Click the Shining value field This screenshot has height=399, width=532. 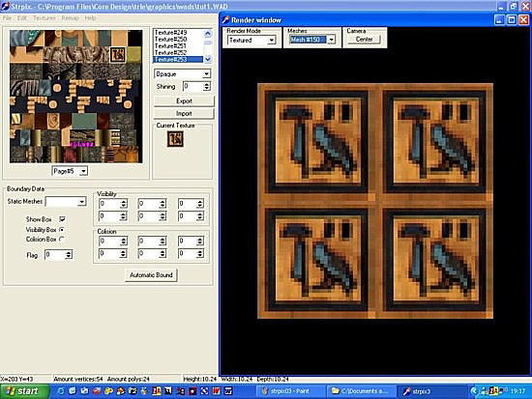[192, 86]
